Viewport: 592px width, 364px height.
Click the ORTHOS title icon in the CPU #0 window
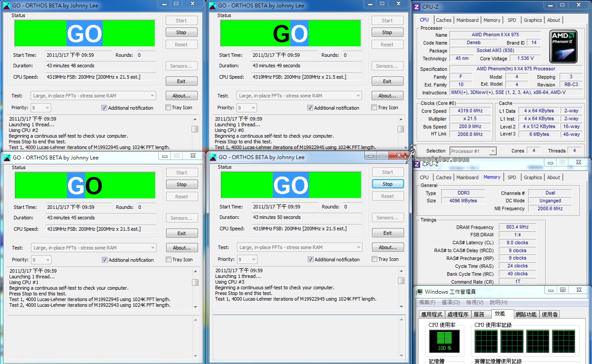[212, 6]
